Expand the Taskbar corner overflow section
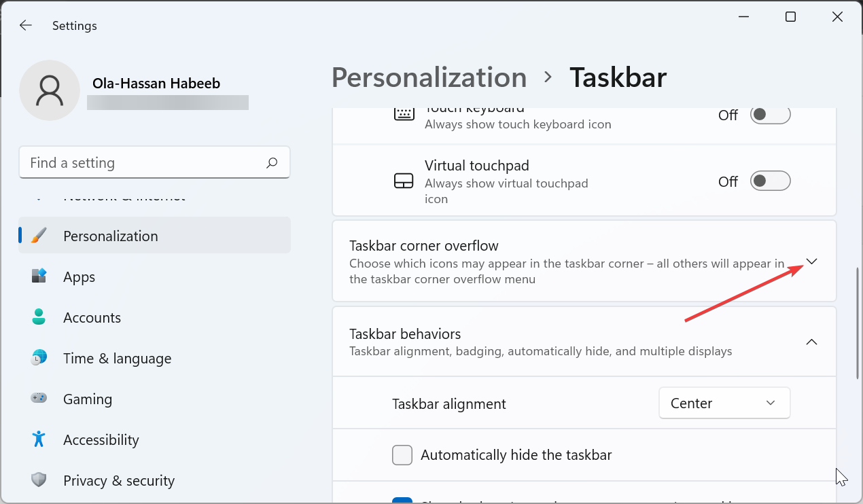The image size is (863, 504). (x=811, y=262)
